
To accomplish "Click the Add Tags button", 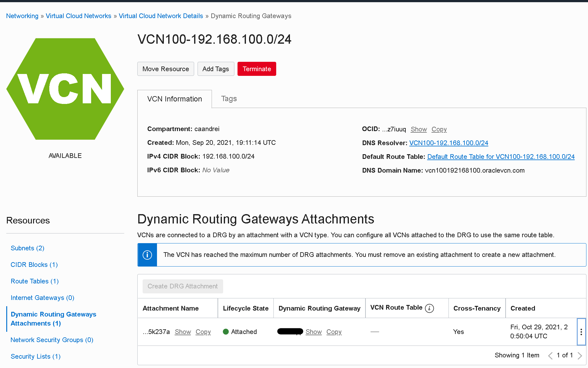I will (216, 69).
